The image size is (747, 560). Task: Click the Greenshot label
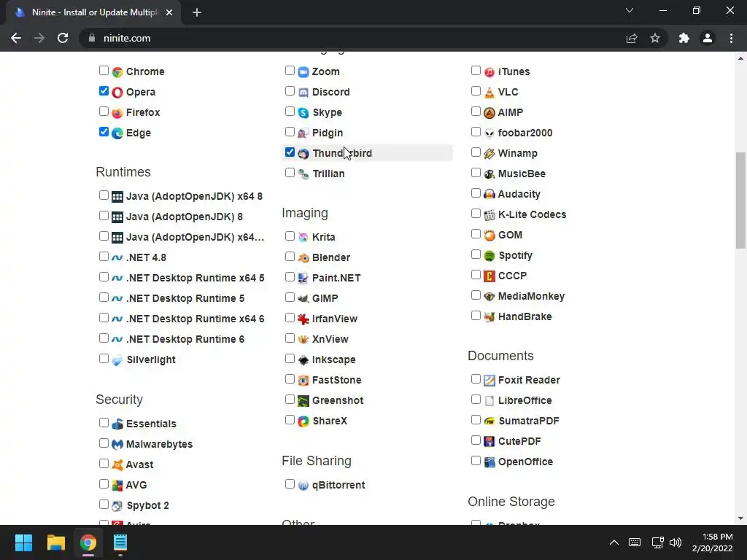point(338,400)
